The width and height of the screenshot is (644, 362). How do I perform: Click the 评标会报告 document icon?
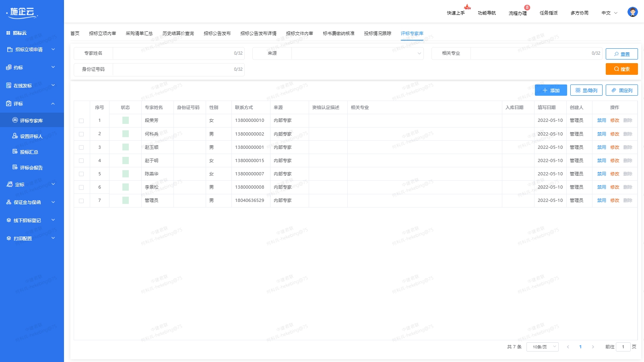[15, 167]
